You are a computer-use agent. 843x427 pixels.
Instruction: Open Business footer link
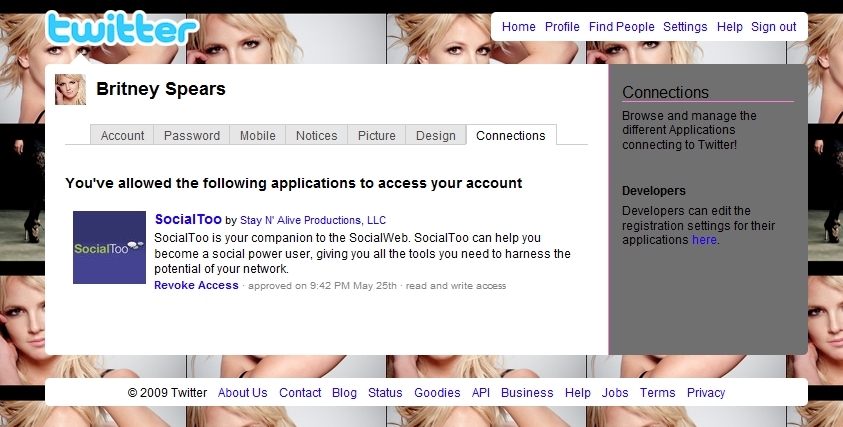tap(527, 393)
